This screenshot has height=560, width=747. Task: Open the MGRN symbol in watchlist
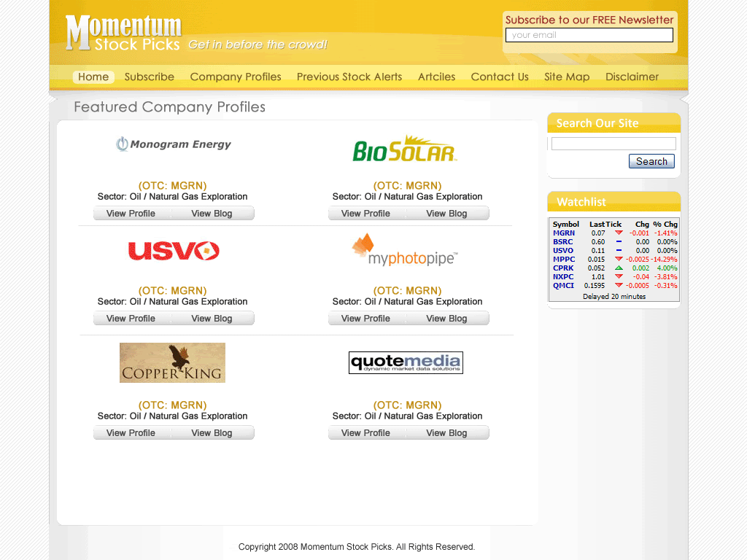(x=564, y=233)
